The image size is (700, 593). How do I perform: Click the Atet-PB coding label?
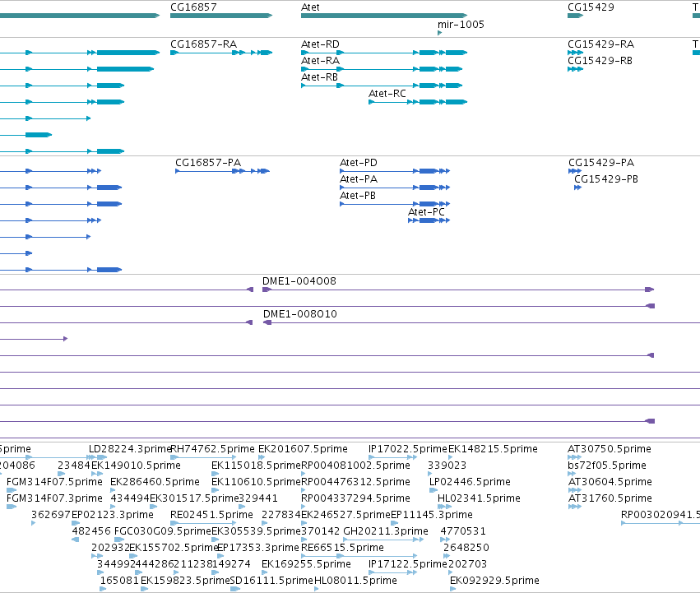click(x=358, y=196)
